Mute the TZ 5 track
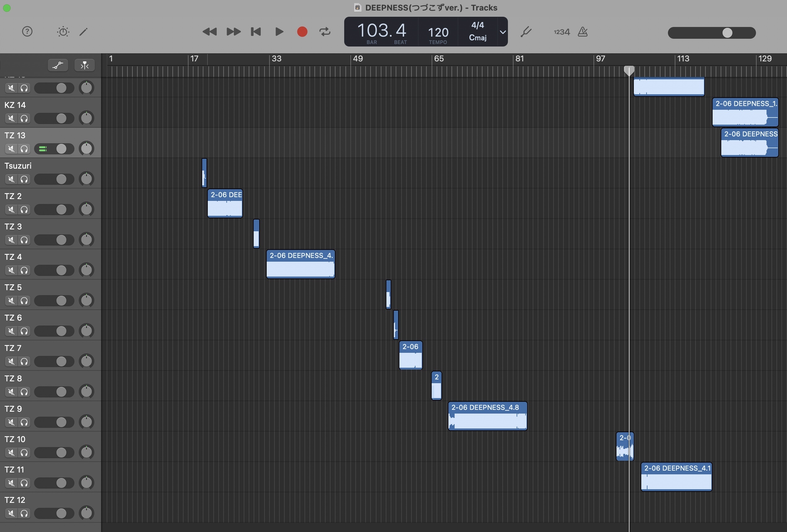Viewport: 787px width, 532px height. (x=11, y=301)
